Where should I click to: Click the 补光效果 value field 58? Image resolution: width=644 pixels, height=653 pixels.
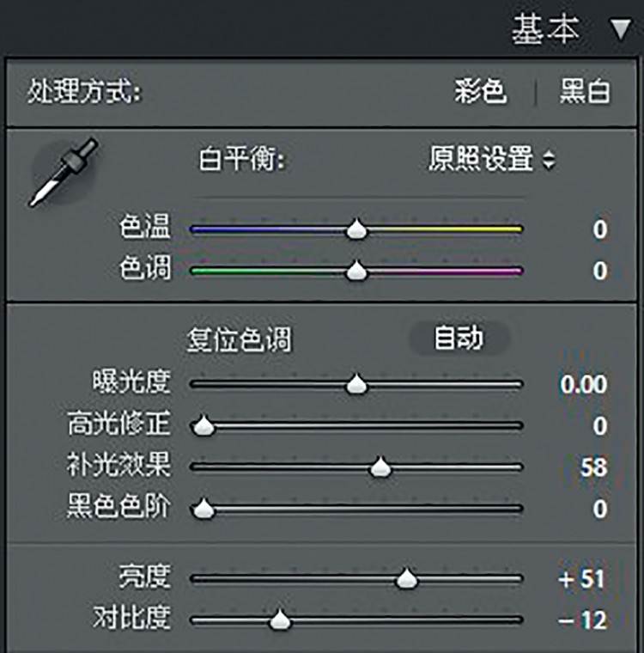(x=594, y=467)
